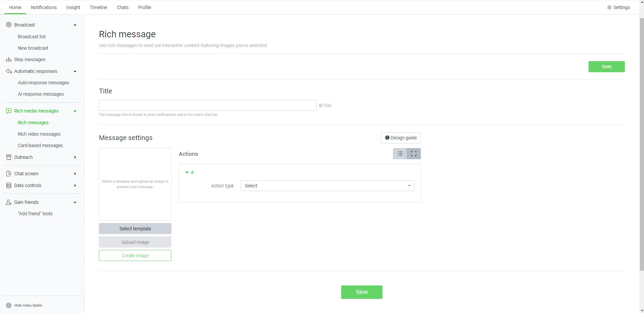Viewport: 644px width, 313px height.
Task: Open the Action type Select dropdown
Action: (x=327, y=186)
